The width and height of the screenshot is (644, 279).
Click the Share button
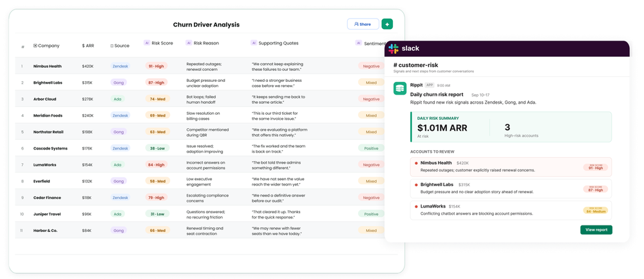tap(363, 24)
